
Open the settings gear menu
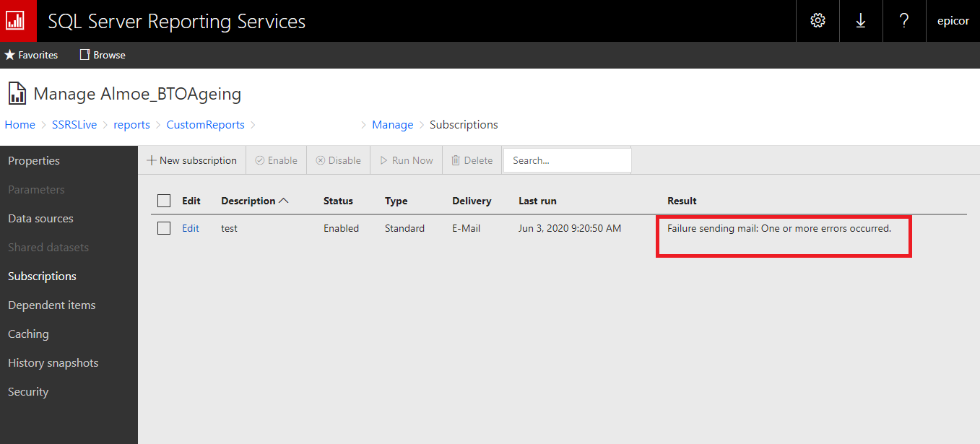coord(818,21)
